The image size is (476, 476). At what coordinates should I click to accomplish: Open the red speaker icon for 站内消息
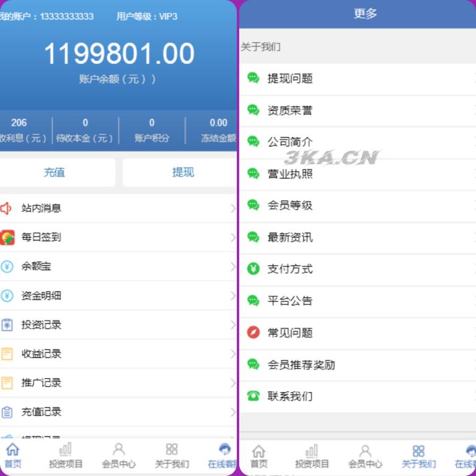pos(6,208)
